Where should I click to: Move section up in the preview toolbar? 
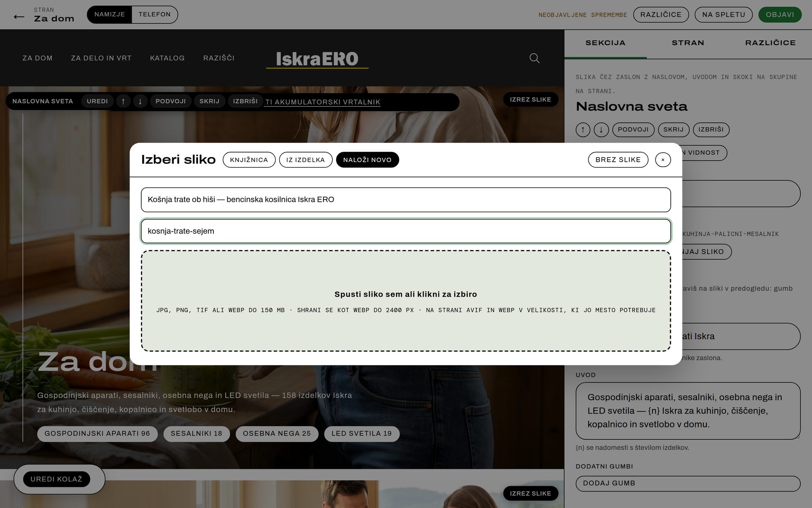click(123, 101)
